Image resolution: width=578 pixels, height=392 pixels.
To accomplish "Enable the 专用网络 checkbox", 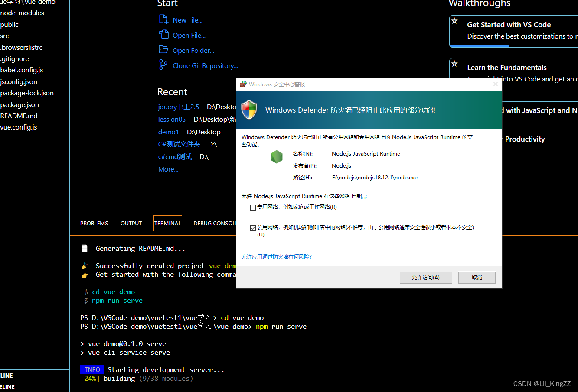I will [253, 207].
